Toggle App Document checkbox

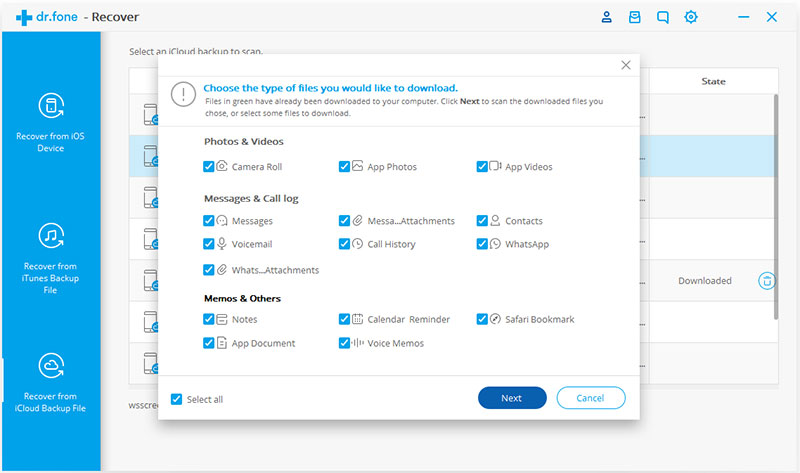208,343
